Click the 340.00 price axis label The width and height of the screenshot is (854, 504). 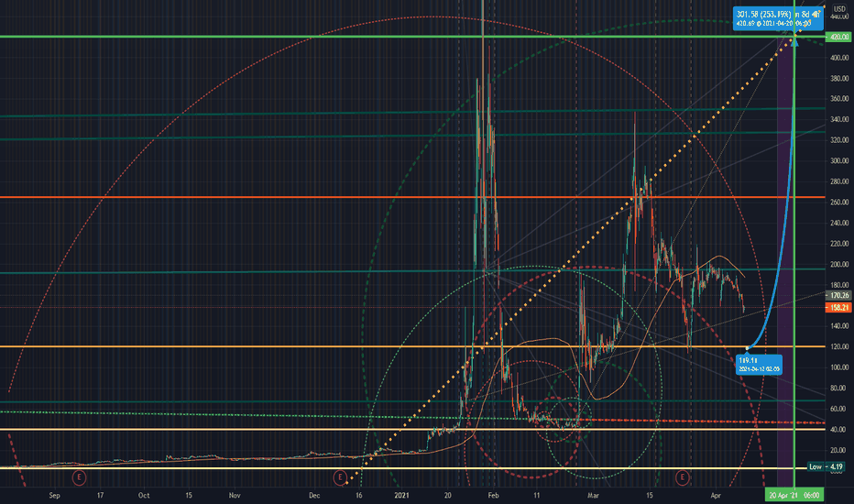[x=839, y=119]
